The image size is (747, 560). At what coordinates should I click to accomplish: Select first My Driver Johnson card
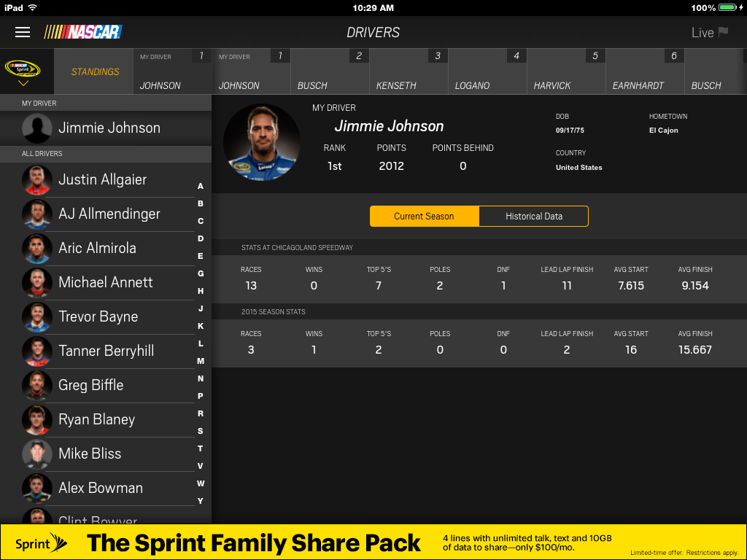coord(172,71)
